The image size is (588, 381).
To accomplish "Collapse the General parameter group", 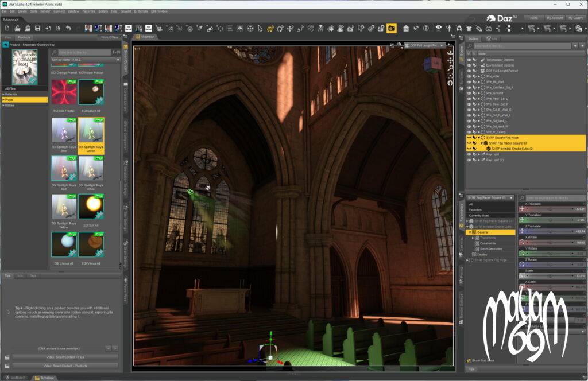I will (x=470, y=232).
